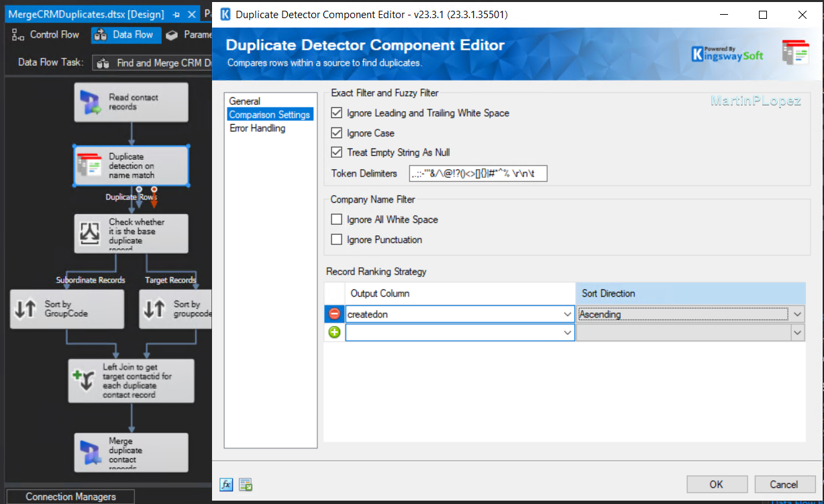Edit the Token Delimiters field
The width and height of the screenshot is (824, 504).
[x=478, y=173]
